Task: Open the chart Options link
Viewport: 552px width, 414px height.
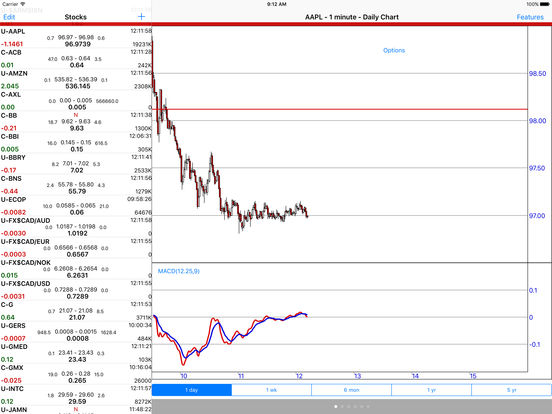Action: coord(394,50)
